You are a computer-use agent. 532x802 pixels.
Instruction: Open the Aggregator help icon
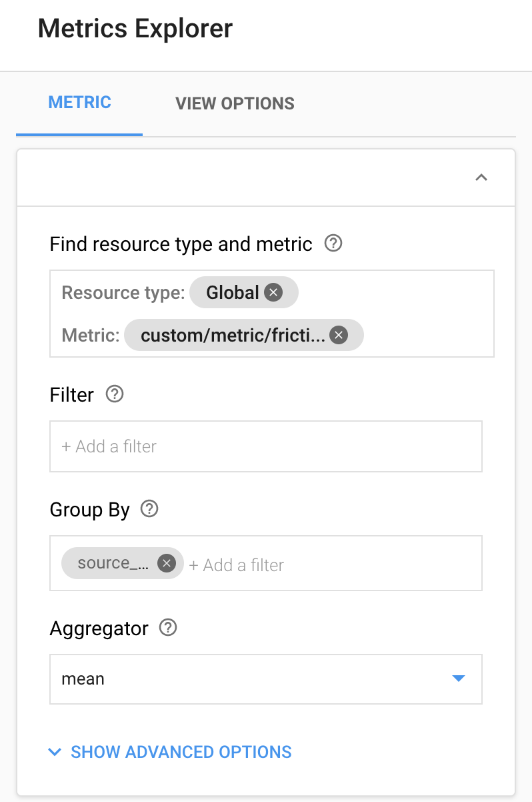click(x=169, y=628)
